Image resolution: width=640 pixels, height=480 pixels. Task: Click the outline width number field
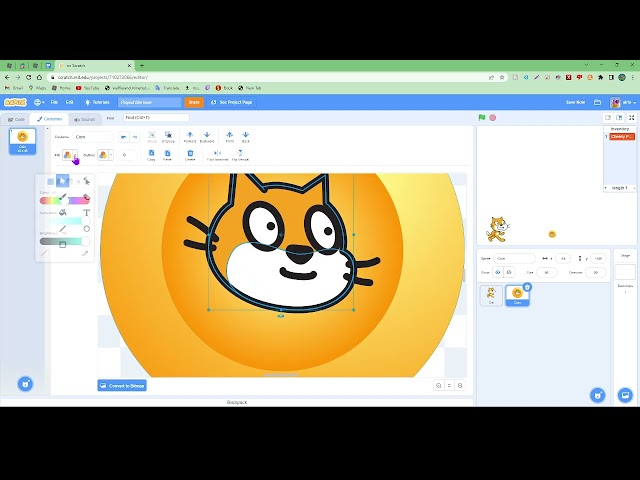click(x=127, y=155)
